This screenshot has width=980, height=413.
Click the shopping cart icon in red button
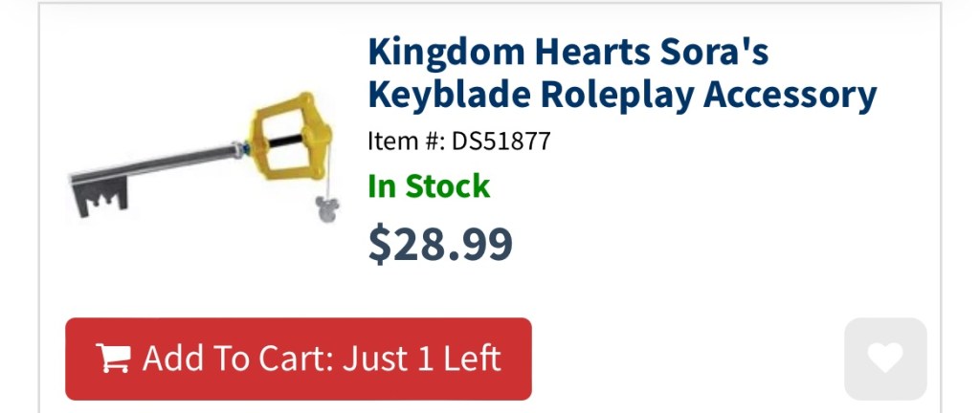pos(113,359)
